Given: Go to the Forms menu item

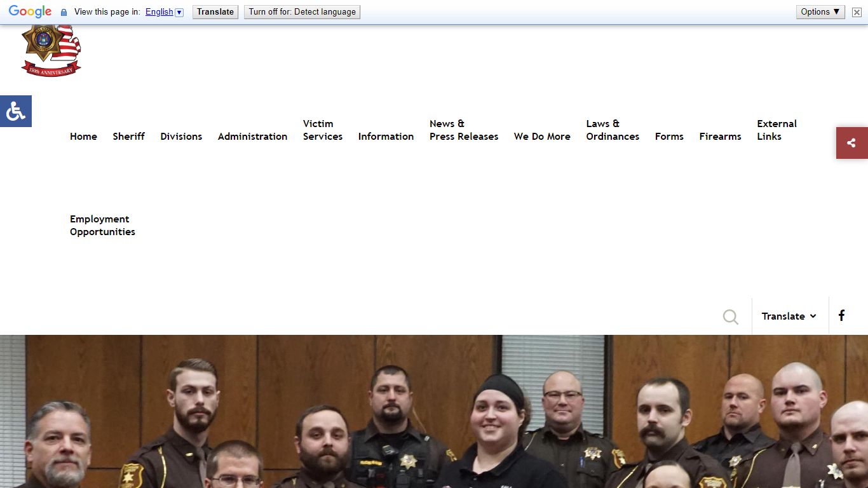Looking at the screenshot, I should (669, 137).
